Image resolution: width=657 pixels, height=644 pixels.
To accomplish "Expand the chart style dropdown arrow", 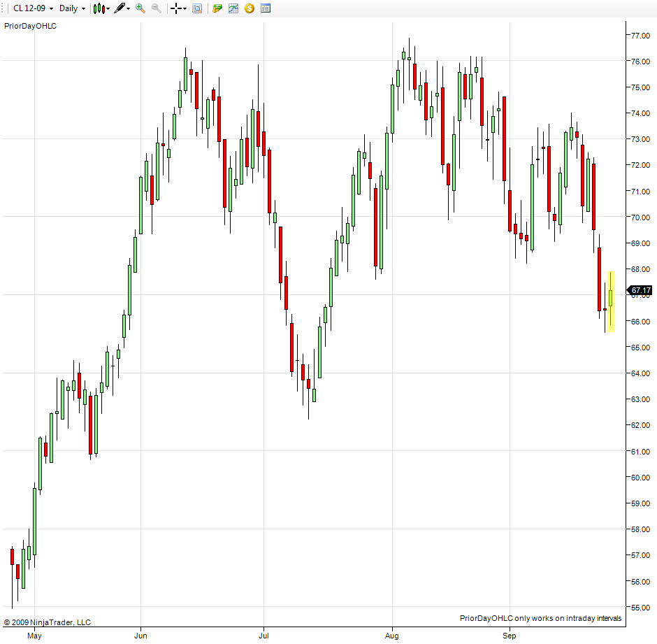I will pyautogui.click(x=108, y=9).
